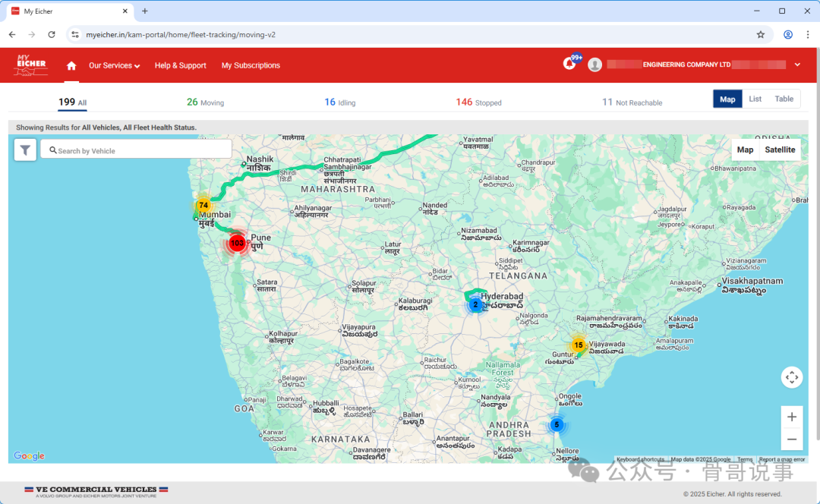
Task: Open the Chrome three-dot menu
Action: coord(807,34)
